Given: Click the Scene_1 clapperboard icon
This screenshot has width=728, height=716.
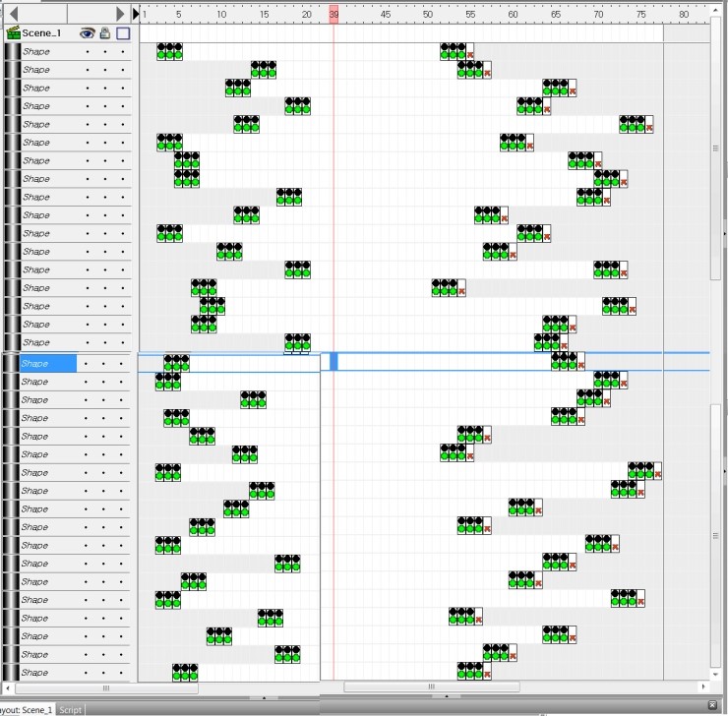Looking at the screenshot, I should coord(13,32).
